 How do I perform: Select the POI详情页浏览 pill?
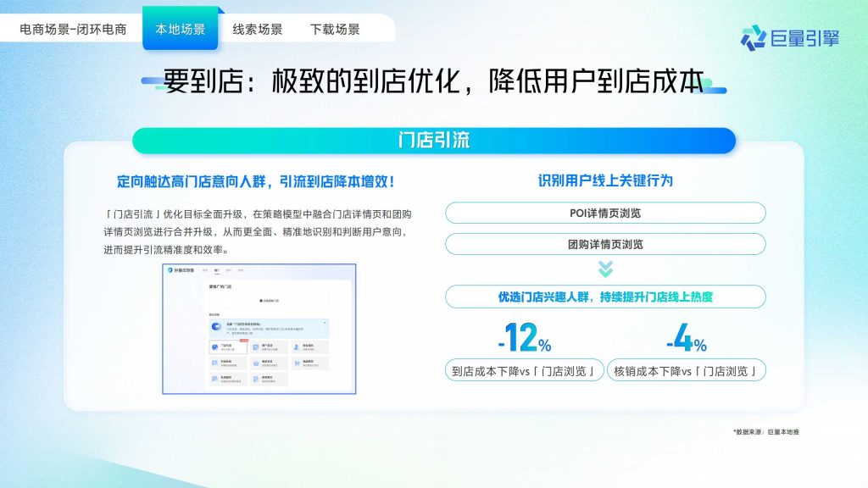point(605,213)
